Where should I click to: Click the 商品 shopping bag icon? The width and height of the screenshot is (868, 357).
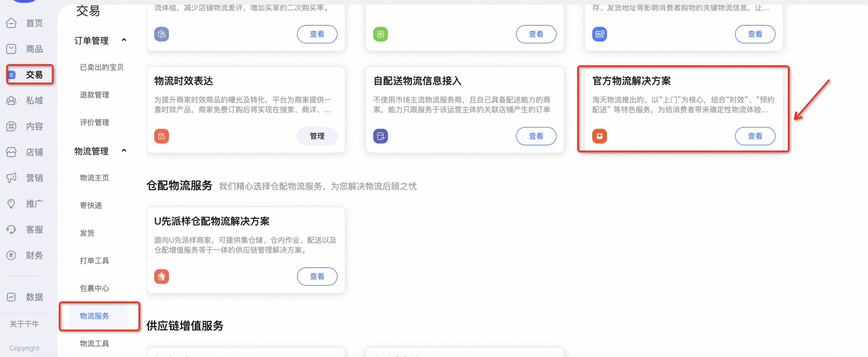(x=11, y=49)
